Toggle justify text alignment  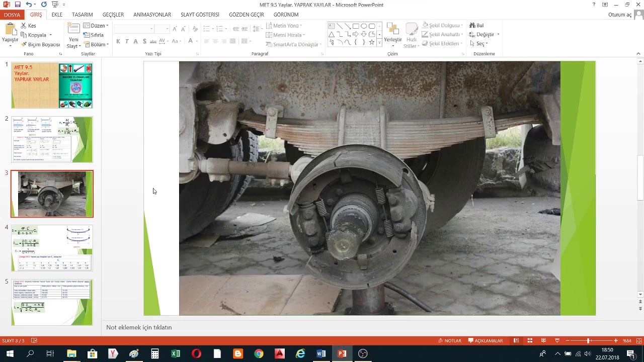point(233,41)
